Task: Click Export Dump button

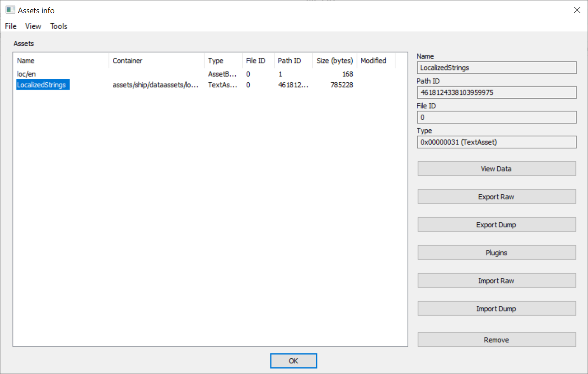Action: [496, 225]
